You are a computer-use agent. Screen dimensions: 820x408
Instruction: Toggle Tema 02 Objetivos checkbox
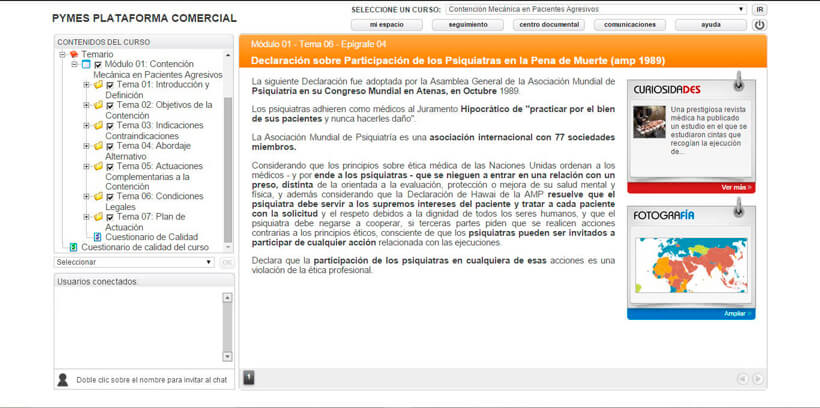click(110, 105)
